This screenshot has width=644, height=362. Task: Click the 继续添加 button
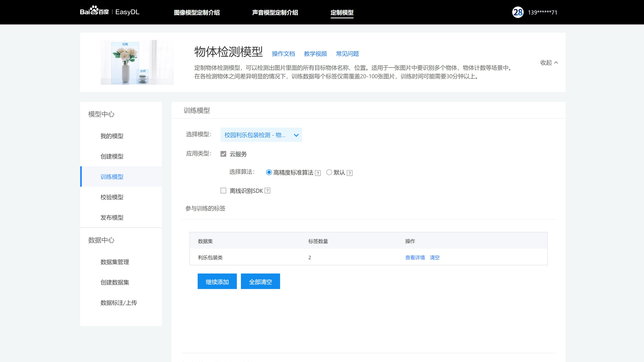click(217, 282)
